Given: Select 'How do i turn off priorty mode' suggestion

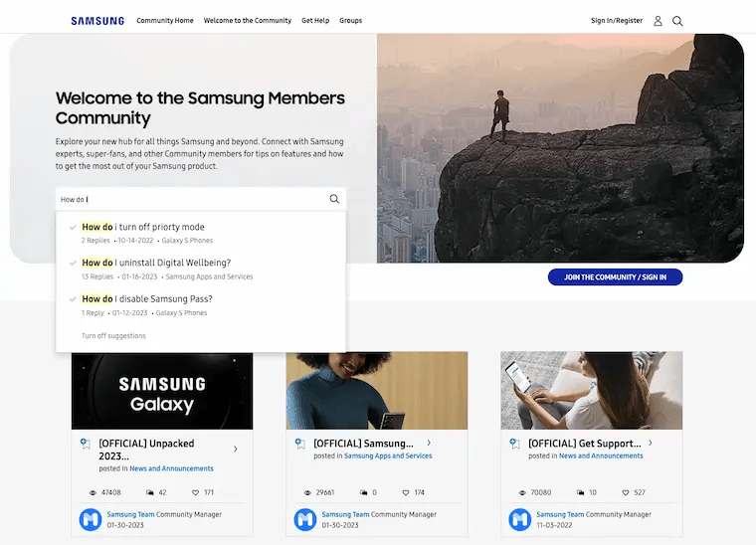Looking at the screenshot, I should coord(143,227).
